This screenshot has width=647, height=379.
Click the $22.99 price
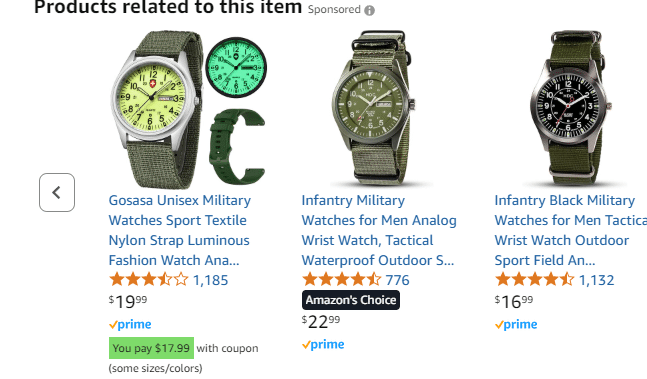321,322
